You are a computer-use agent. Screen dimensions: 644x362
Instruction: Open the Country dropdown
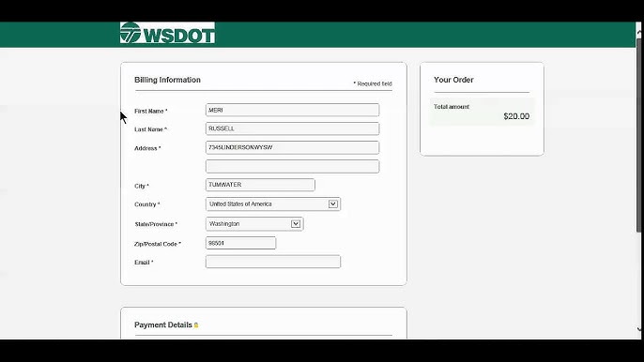[273, 204]
